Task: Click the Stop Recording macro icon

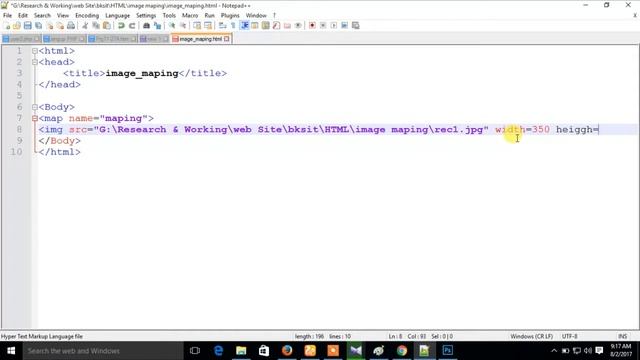Action: tap(323, 26)
